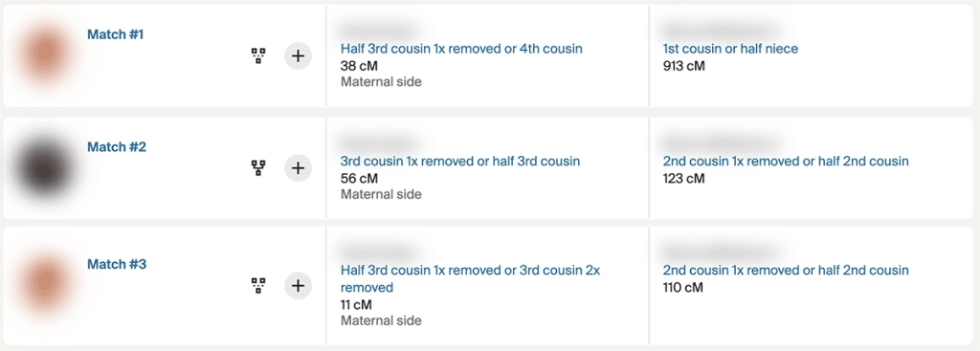980x351 pixels.
Task: Open 123 cM '2nd cousin 1x removed' relationship link
Action: 786,161
